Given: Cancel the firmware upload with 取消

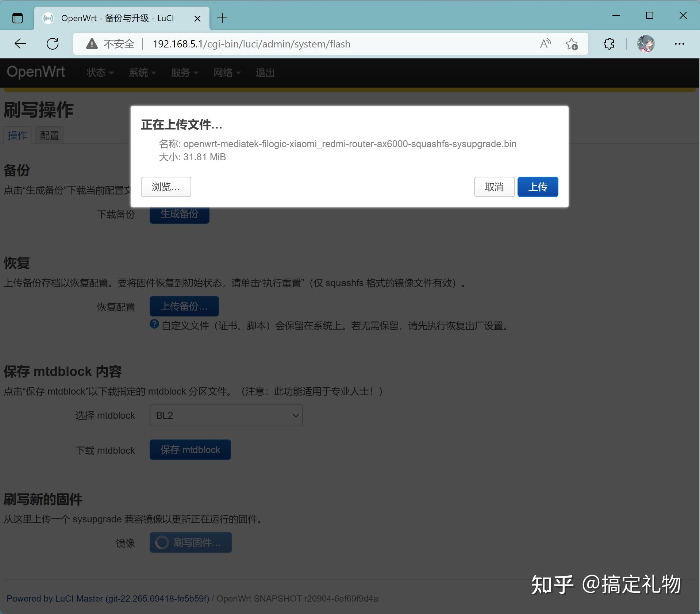Looking at the screenshot, I should [494, 187].
